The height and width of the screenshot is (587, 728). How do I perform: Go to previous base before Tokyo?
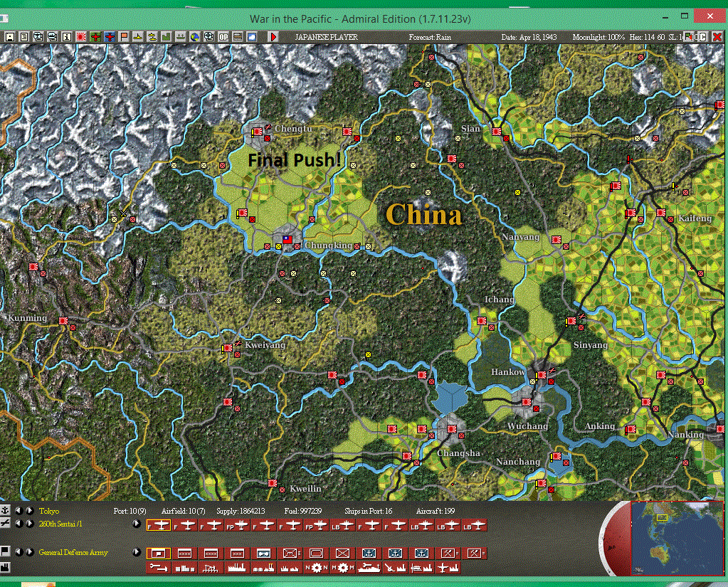point(19,510)
